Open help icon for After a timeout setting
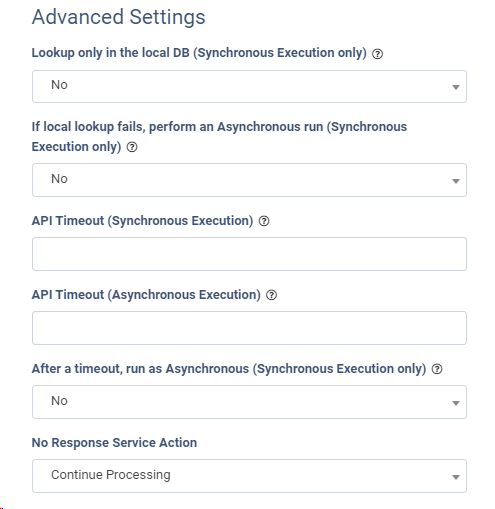Screen dimensions: 495x509 tap(437, 369)
